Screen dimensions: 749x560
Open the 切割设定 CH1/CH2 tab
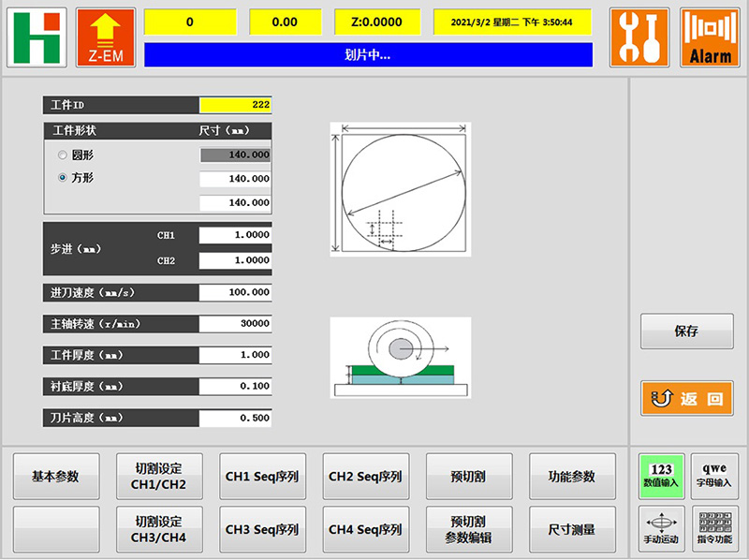coord(160,477)
